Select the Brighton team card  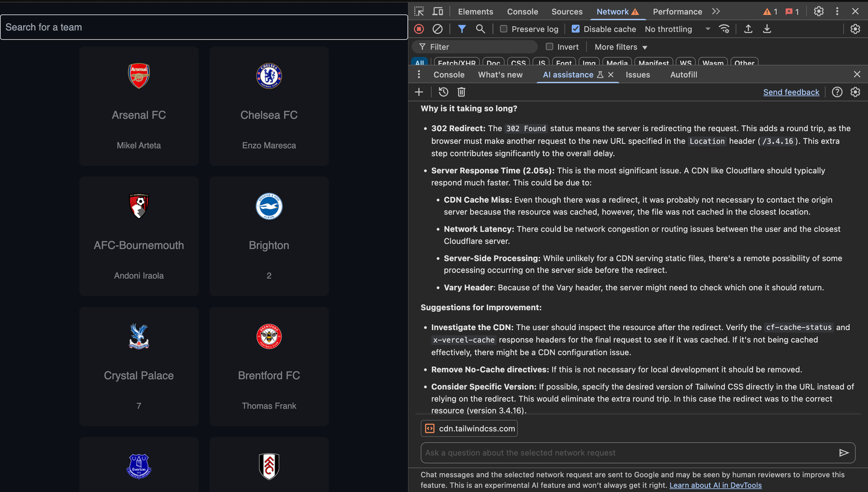coord(269,236)
